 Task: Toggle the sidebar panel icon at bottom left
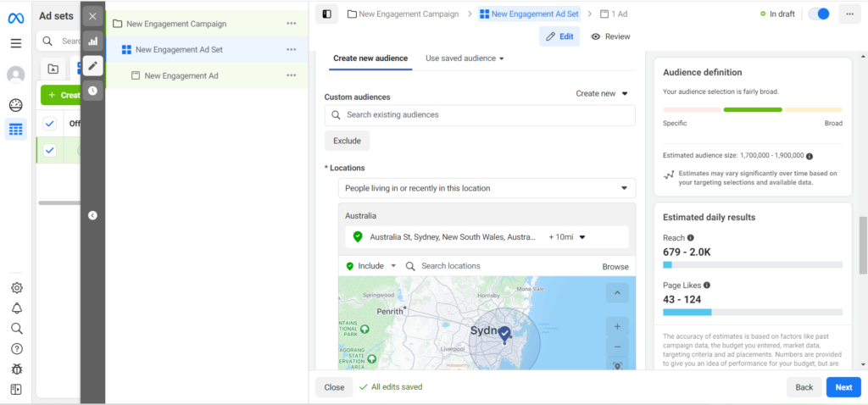[16, 390]
